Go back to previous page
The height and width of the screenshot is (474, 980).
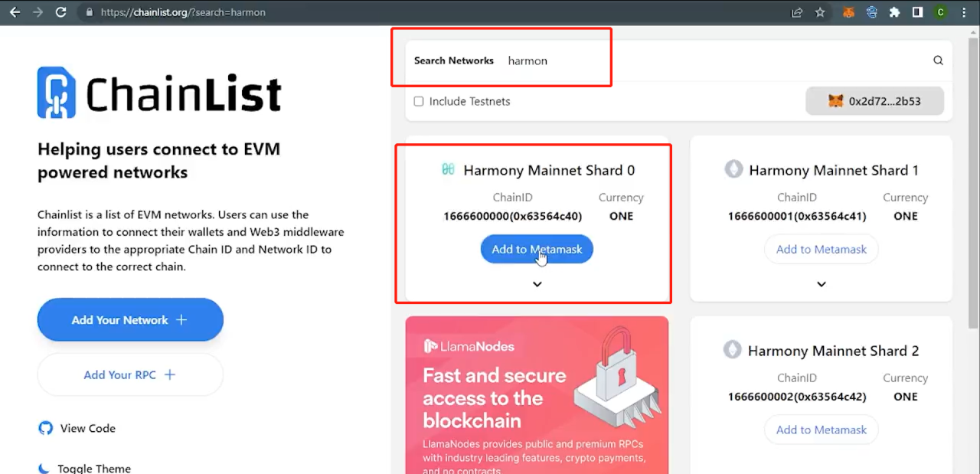click(x=15, y=12)
